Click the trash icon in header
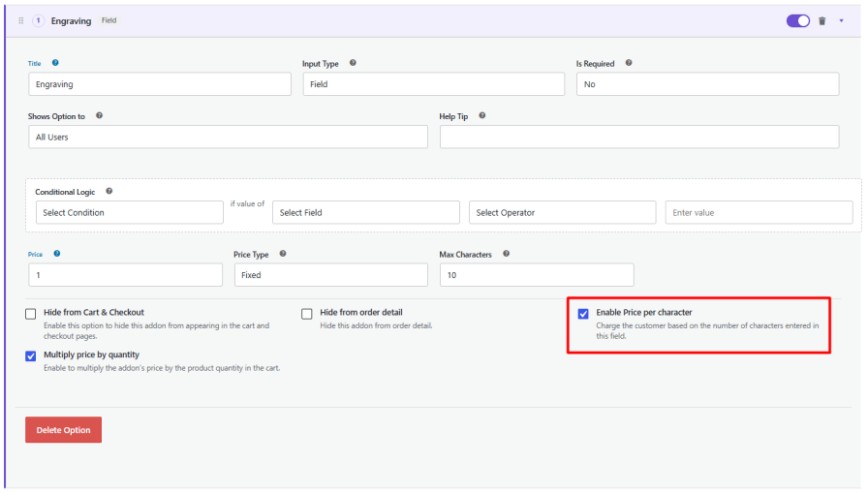 (822, 21)
